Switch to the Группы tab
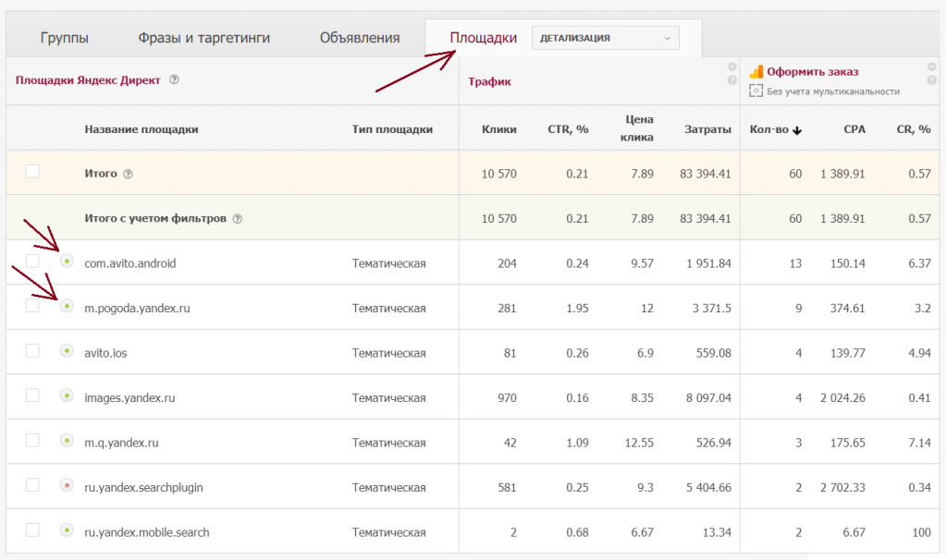This screenshot has width=947, height=560. [65, 38]
